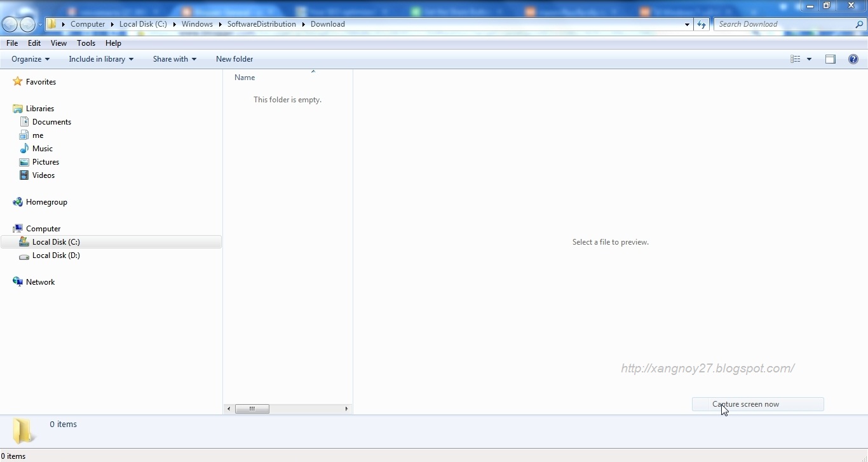Expand arrow after SoftwareDistribution breadcrumb
This screenshot has width=868, height=462.
pos(304,24)
